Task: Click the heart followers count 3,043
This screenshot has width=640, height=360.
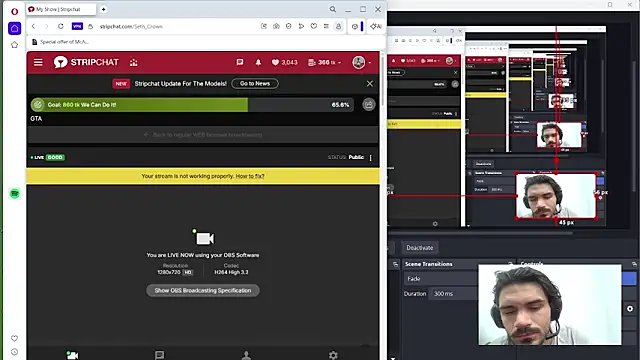Action: [284, 62]
